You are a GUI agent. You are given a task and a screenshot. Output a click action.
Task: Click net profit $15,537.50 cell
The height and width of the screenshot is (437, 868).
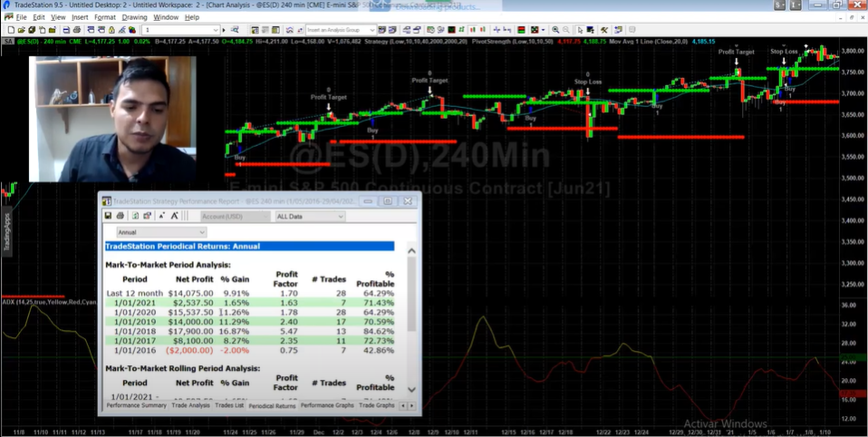click(x=190, y=313)
